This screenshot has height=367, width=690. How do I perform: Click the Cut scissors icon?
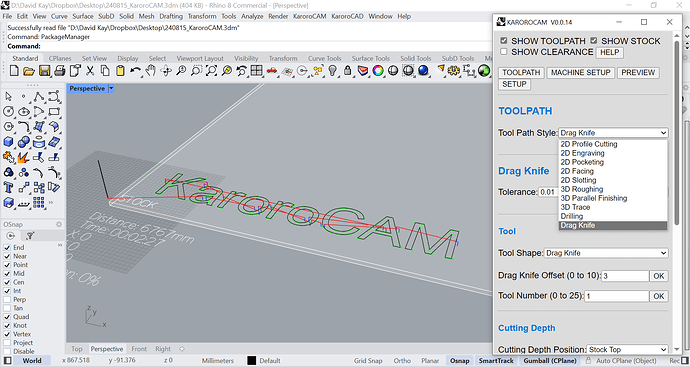pos(90,70)
